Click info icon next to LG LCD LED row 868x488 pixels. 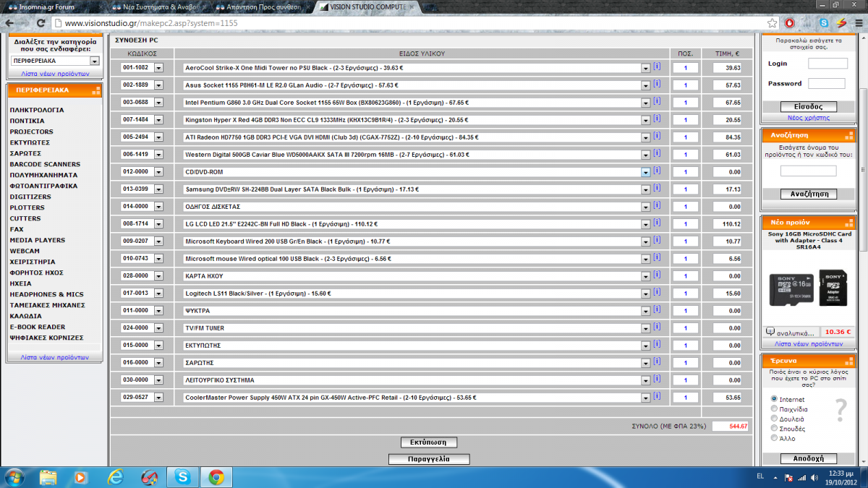(657, 223)
